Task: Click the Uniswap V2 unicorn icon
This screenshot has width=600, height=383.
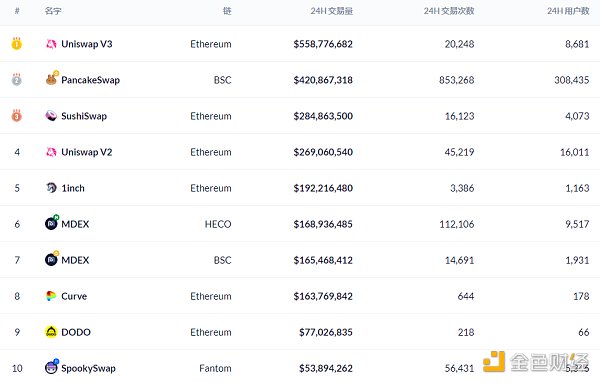Action: point(51,152)
